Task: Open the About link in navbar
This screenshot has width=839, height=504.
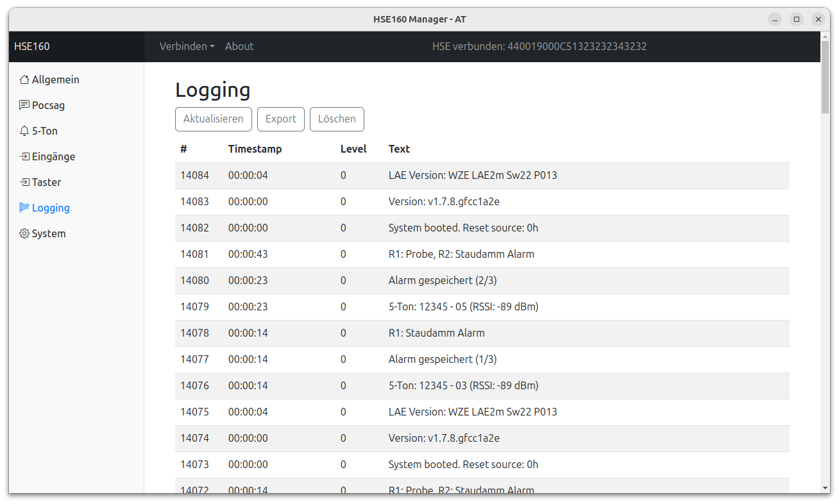Action: 239,46
